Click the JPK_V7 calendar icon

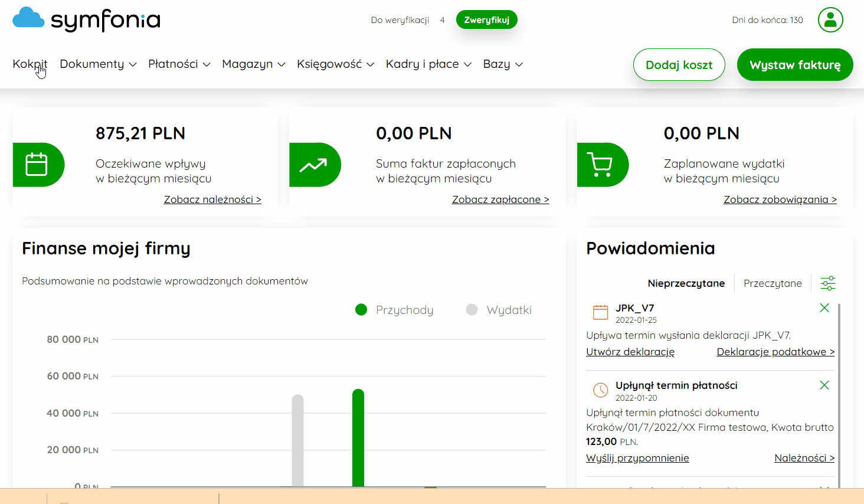[600, 312]
